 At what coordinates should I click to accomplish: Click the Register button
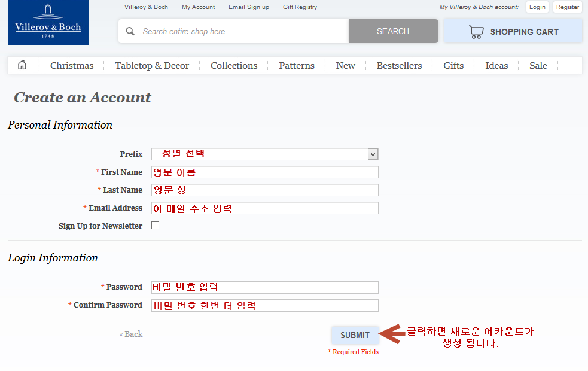point(568,7)
